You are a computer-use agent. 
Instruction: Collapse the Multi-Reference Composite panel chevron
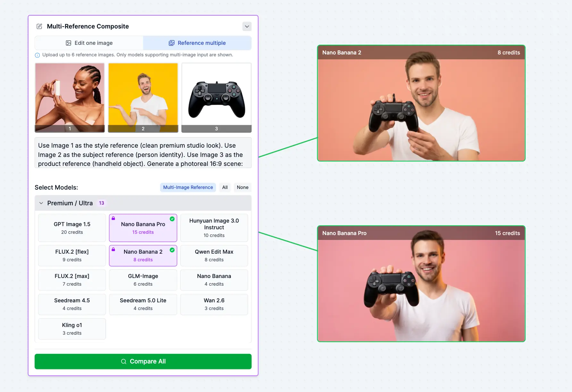coord(247,26)
